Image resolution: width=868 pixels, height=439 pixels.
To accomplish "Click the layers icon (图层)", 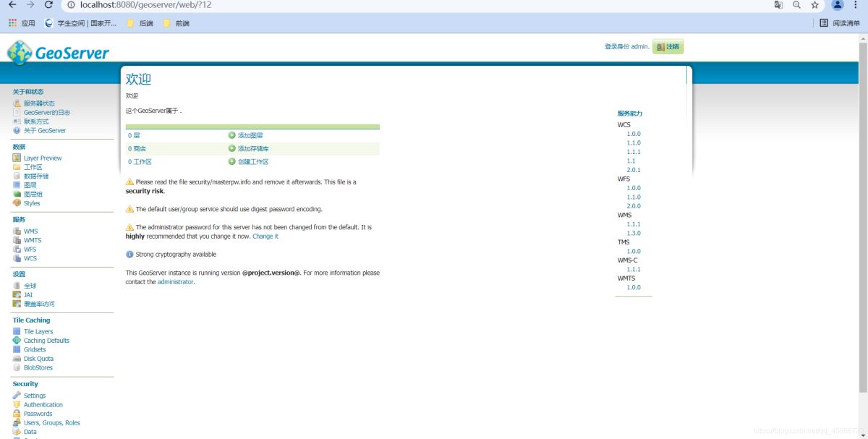I will [17, 185].
